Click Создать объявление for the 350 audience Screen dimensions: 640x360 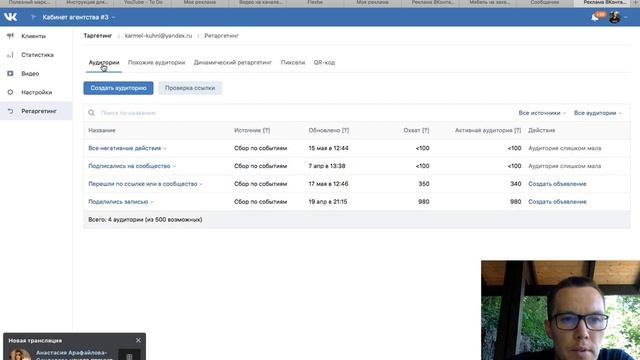(x=557, y=184)
